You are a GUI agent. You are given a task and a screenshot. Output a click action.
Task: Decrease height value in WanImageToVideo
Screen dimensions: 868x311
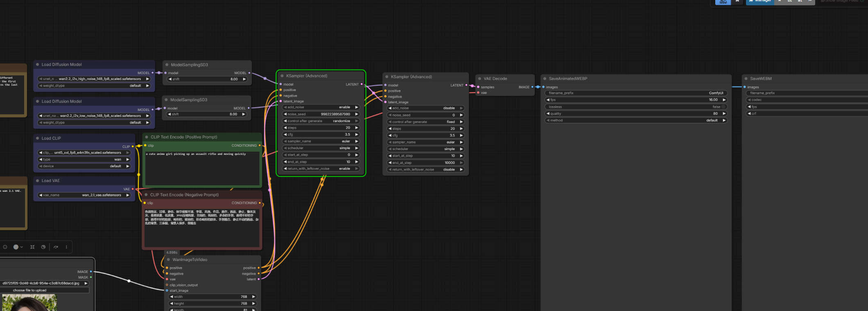[171, 304]
